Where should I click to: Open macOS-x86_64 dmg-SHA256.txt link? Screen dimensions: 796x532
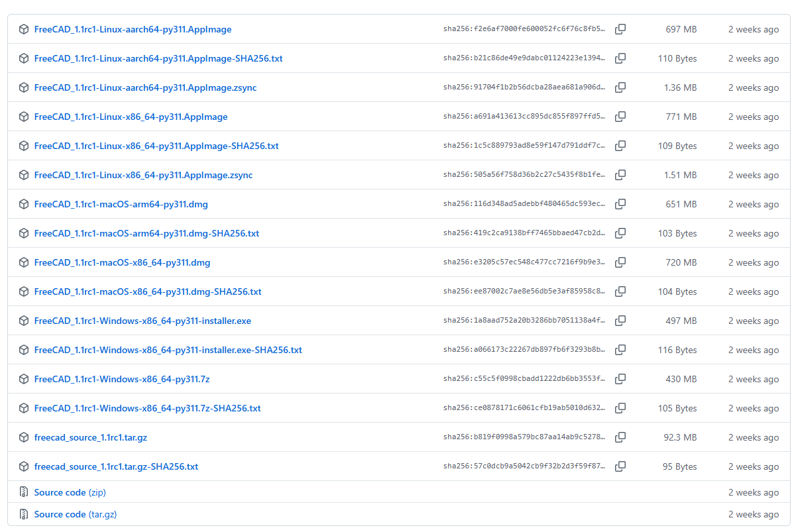[148, 292]
